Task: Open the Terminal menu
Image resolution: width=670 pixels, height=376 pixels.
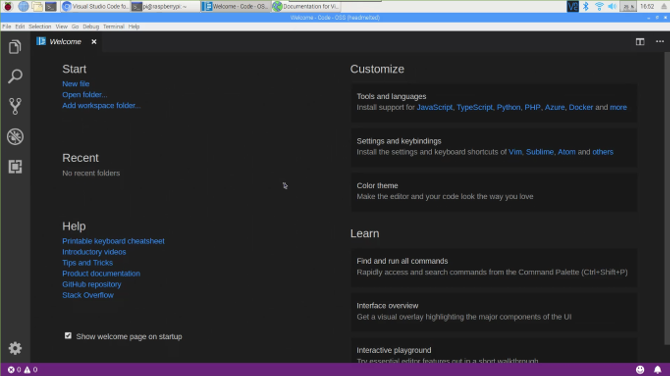Action: coord(114,26)
